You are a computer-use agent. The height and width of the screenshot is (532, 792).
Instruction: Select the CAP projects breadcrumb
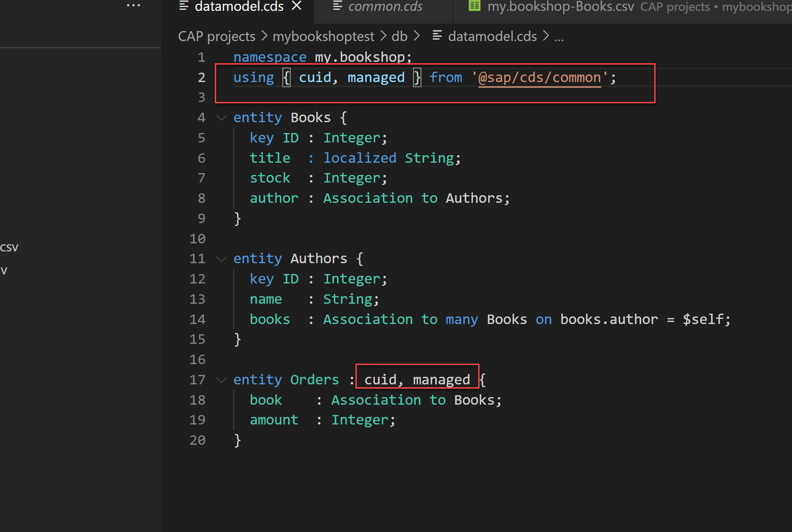[x=217, y=36]
